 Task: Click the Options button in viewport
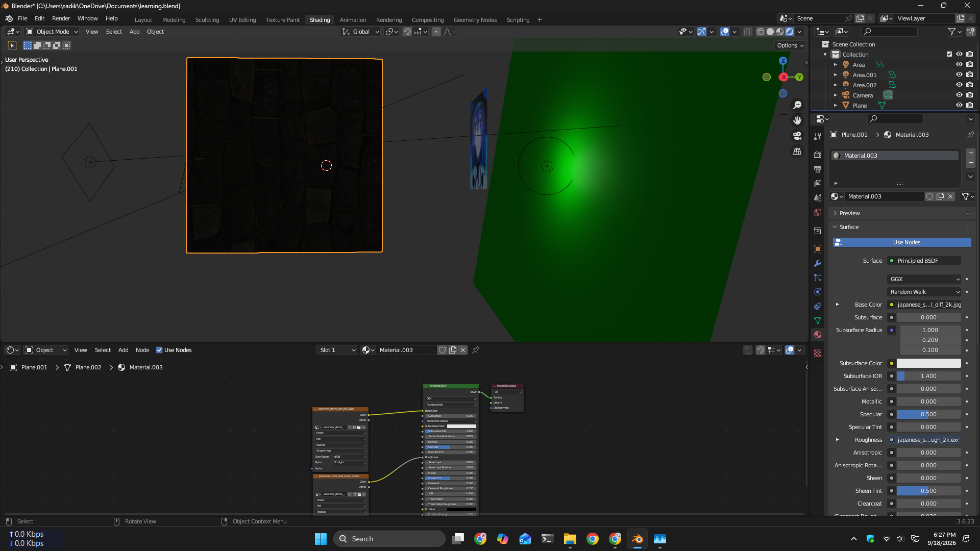point(790,45)
